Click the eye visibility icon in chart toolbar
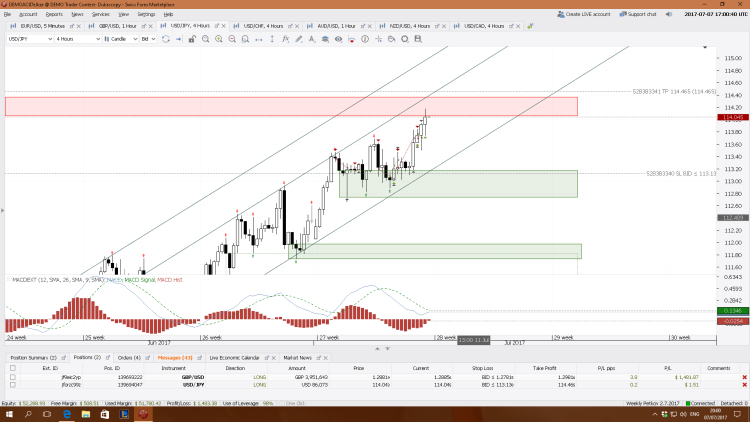 338,39
